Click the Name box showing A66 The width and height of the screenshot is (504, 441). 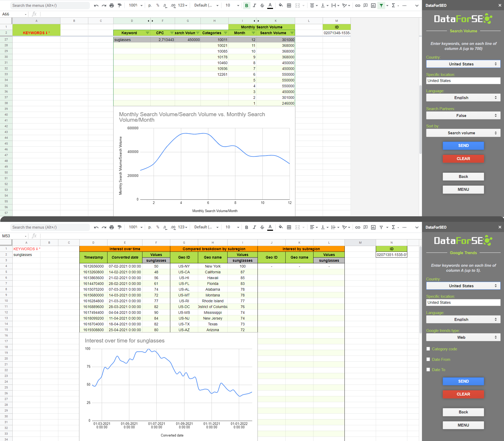[x=14, y=14]
